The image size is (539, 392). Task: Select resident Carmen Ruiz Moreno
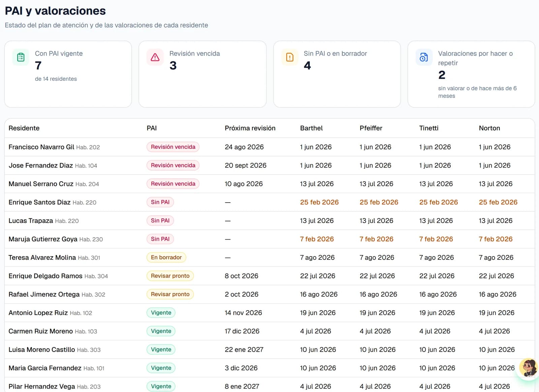[41, 331]
